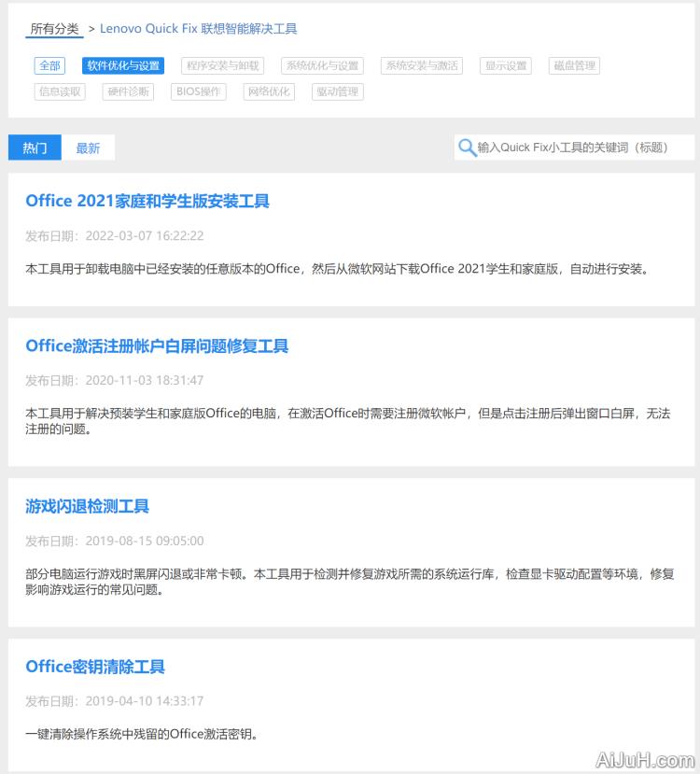Filter by 系统安装与激活 category
Image resolution: width=700 pixels, height=774 pixels.
coord(422,65)
